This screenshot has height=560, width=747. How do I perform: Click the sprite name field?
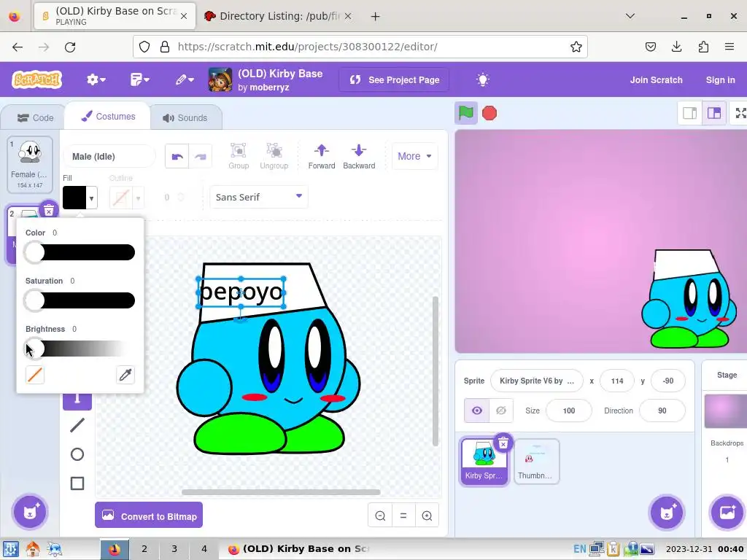pyautogui.click(x=537, y=381)
